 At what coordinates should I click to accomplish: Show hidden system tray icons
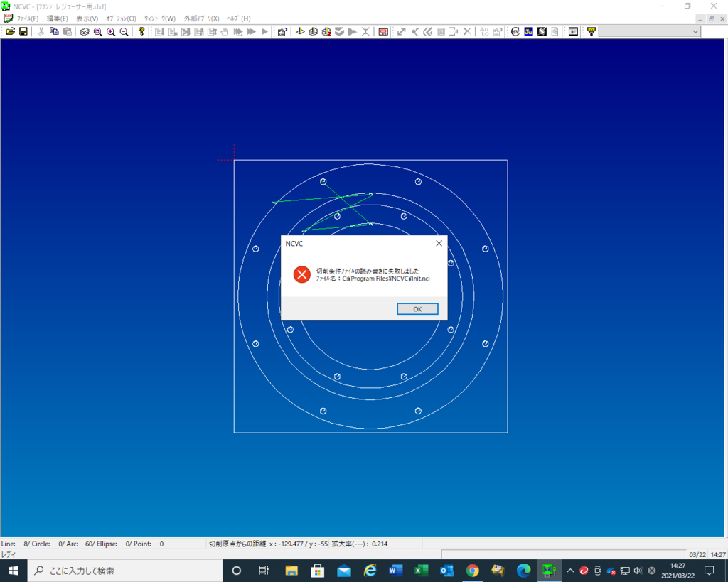(570, 571)
